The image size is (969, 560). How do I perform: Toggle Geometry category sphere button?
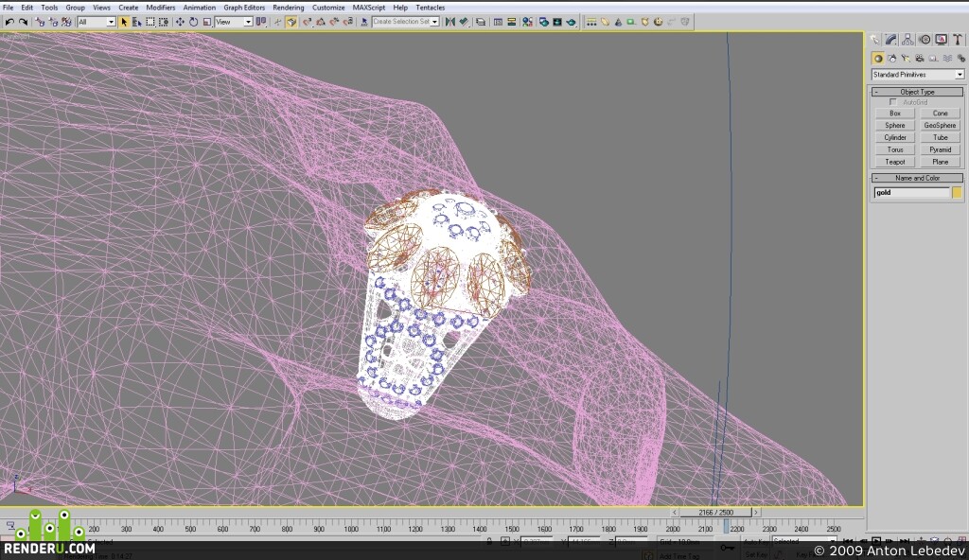[877, 58]
